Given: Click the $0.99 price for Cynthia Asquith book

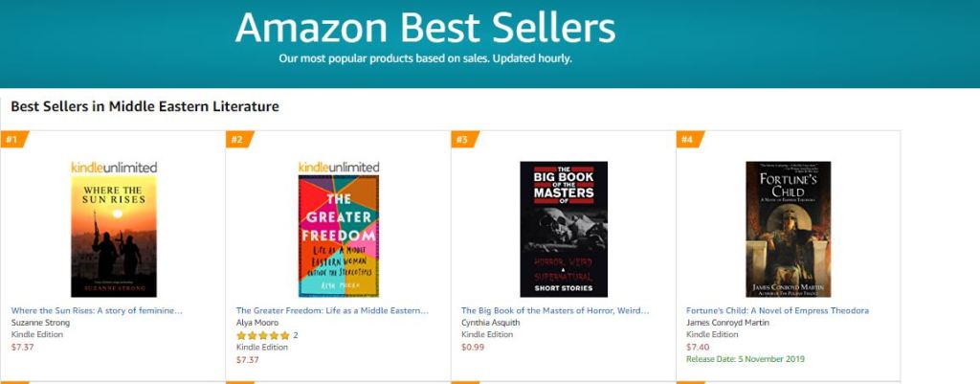Looking at the screenshot, I should [x=473, y=348].
